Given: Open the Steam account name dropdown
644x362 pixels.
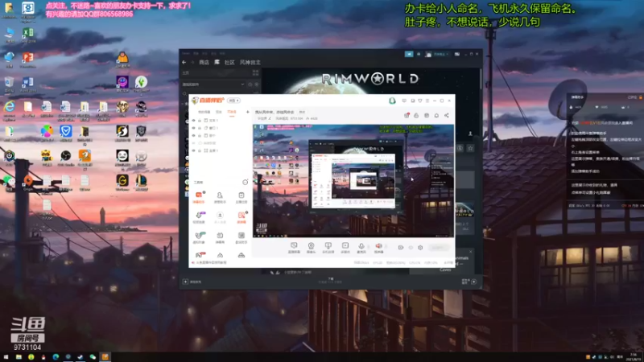Looking at the screenshot, I should coord(441,54).
